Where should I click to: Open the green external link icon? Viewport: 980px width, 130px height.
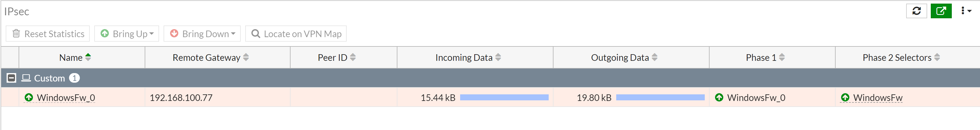(941, 11)
